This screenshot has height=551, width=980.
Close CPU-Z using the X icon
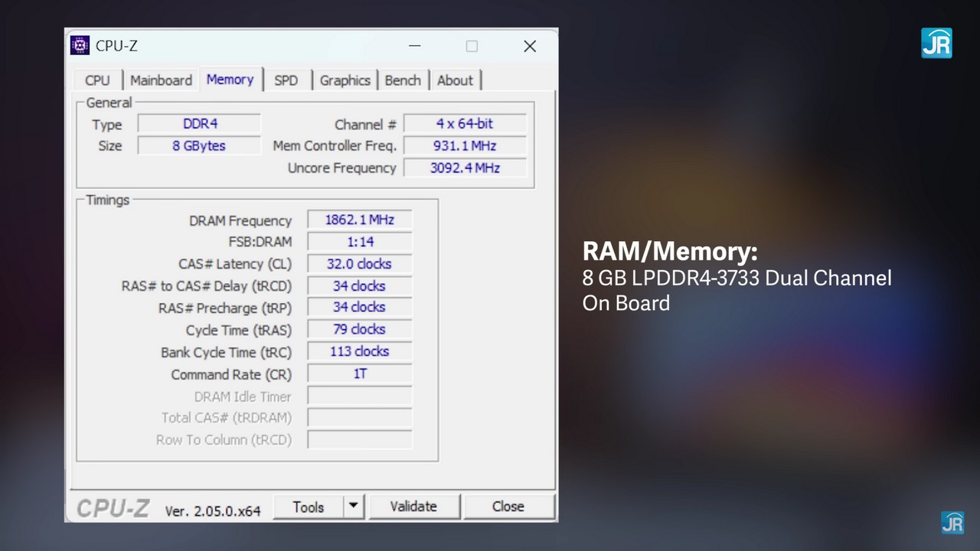click(530, 46)
